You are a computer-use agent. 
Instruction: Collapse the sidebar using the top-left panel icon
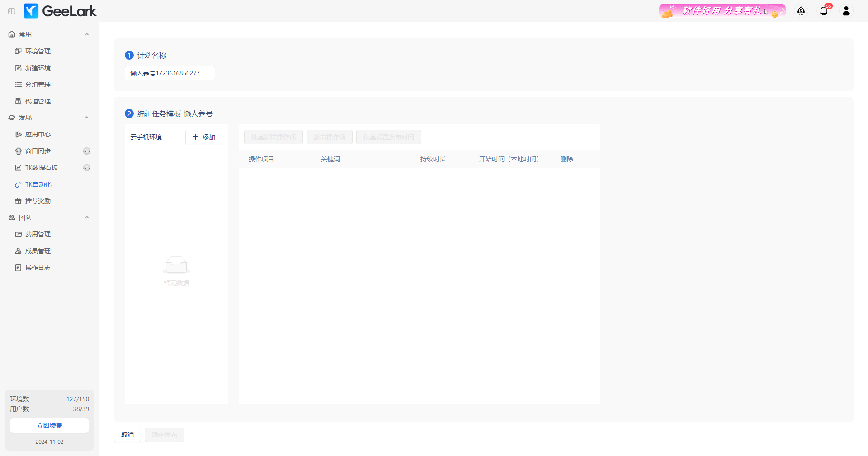click(12, 11)
